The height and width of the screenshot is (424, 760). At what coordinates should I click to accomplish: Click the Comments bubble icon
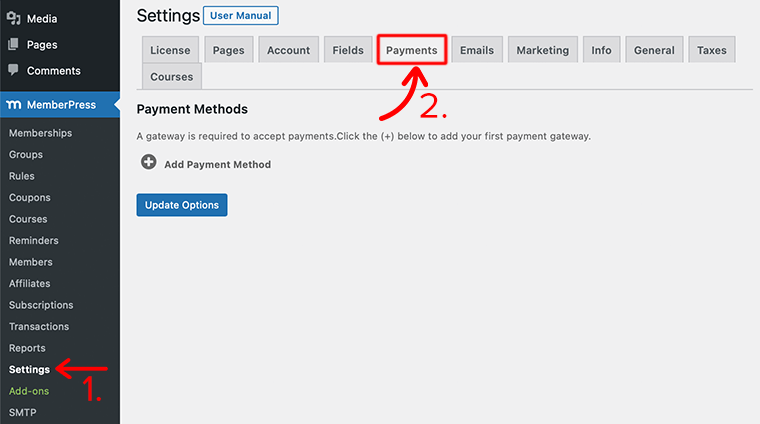point(13,70)
